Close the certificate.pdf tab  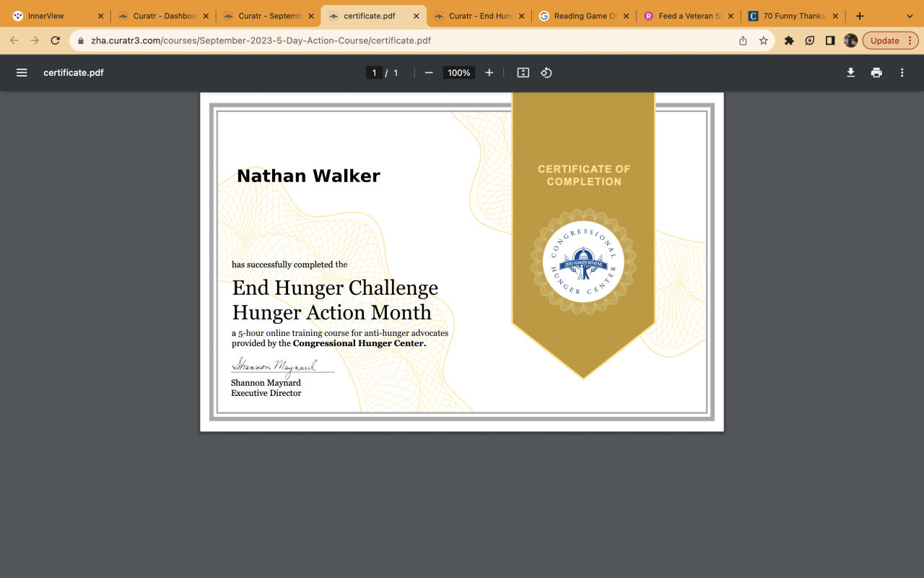point(416,16)
